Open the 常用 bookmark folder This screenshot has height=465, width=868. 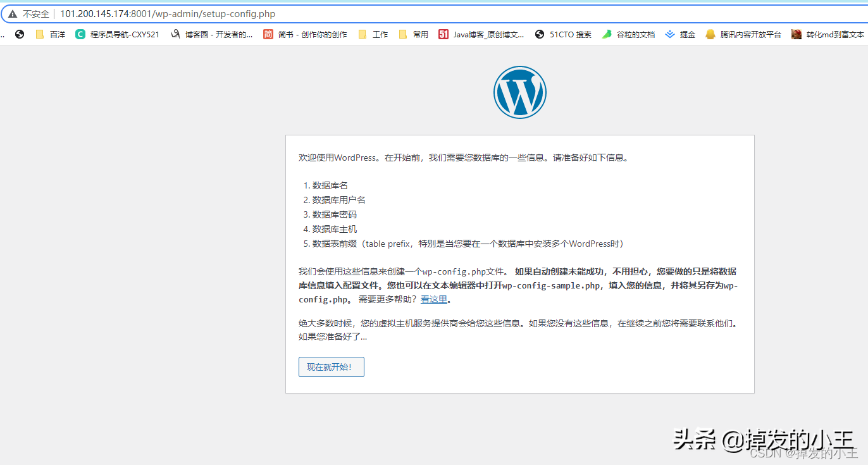point(414,35)
